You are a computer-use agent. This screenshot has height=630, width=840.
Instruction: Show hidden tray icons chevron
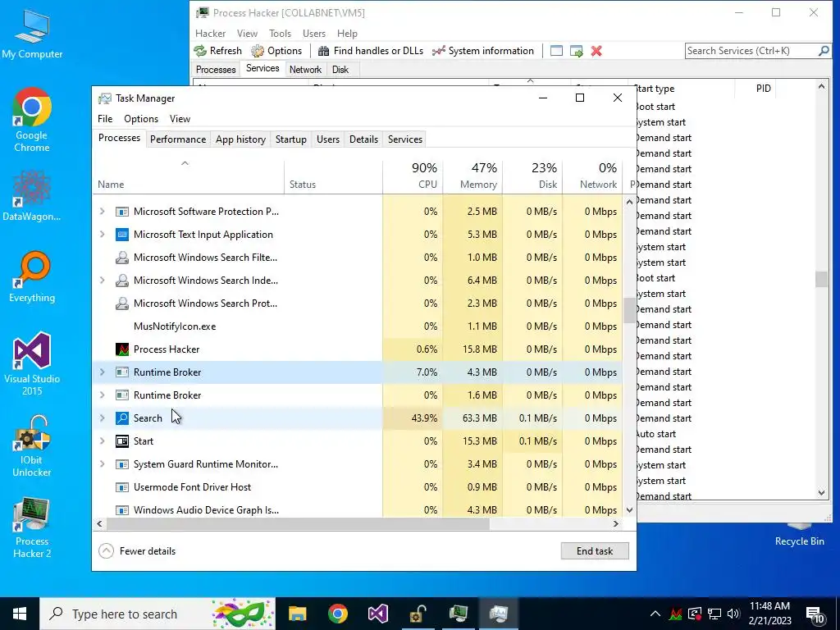[655, 614]
